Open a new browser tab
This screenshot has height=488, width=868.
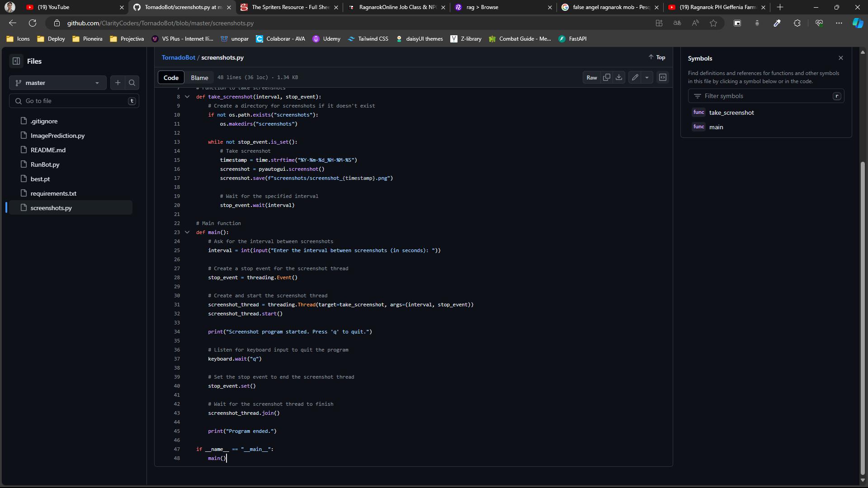point(780,7)
